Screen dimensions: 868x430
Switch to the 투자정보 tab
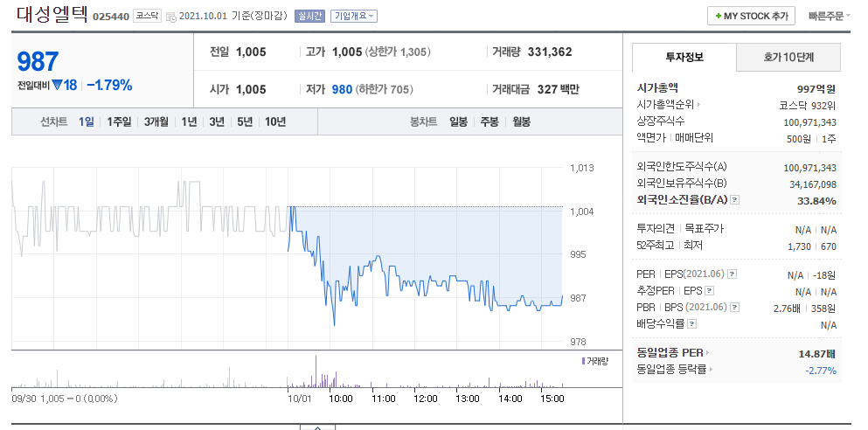tap(684, 57)
